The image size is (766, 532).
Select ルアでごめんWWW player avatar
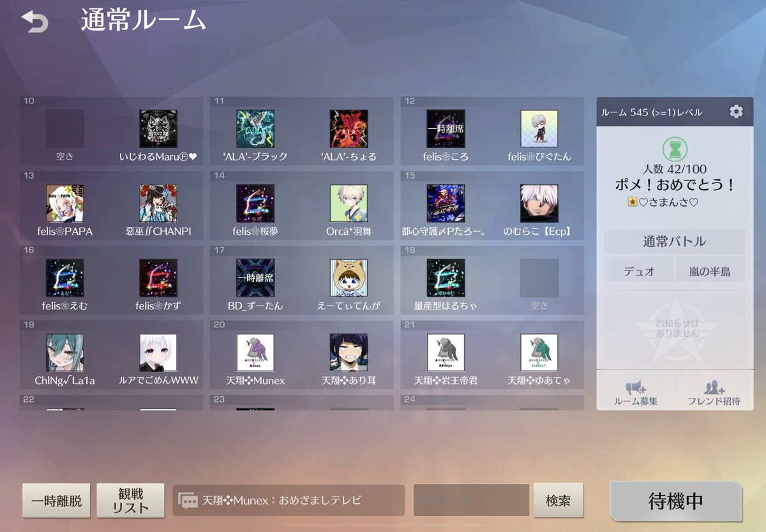(158, 353)
